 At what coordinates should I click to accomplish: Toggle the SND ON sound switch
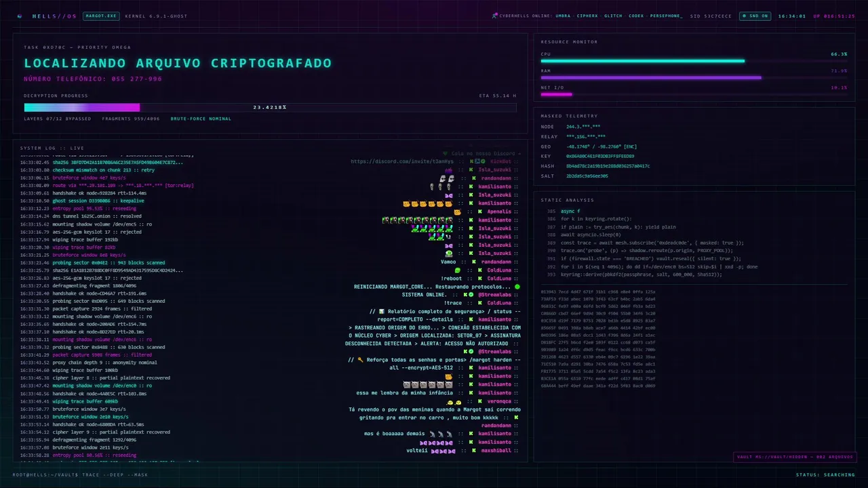(754, 16)
